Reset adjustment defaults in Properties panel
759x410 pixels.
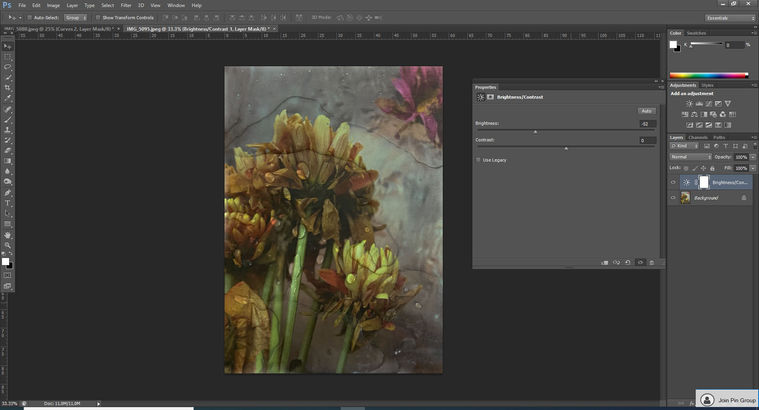click(x=628, y=262)
